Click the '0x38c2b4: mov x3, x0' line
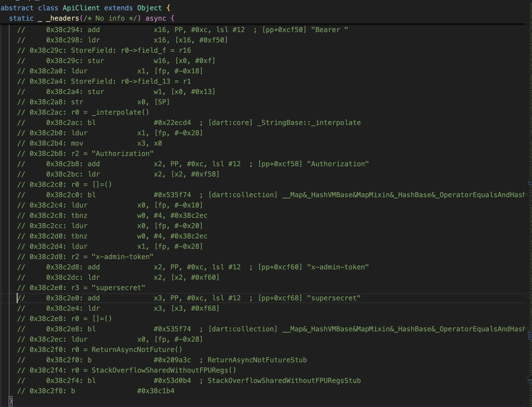532x407 pixels. [89, 143]
